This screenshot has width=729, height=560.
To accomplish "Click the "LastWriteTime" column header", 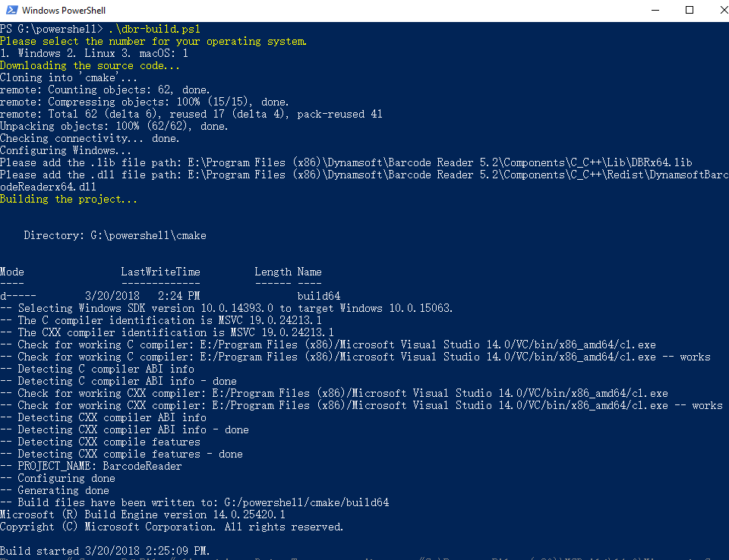I will pyautogui.click(x=160, y=272).
